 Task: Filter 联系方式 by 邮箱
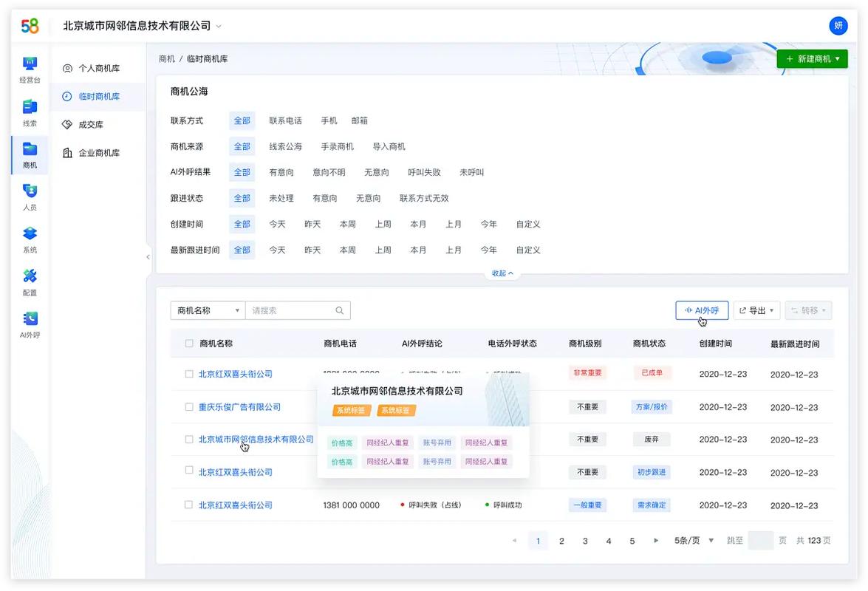(359, 120)
